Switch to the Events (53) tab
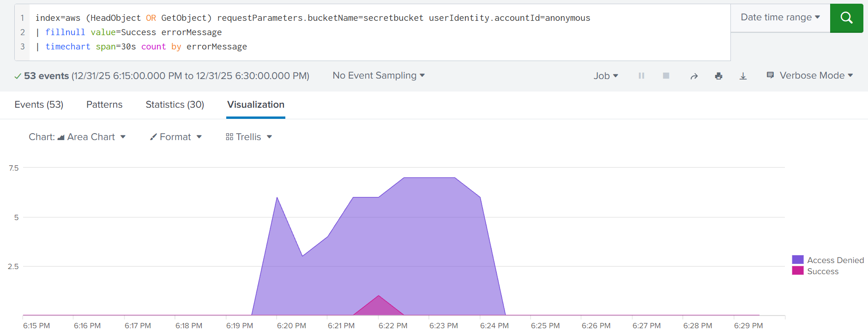This screenshot has width=868, height=331. pos(39,104)
